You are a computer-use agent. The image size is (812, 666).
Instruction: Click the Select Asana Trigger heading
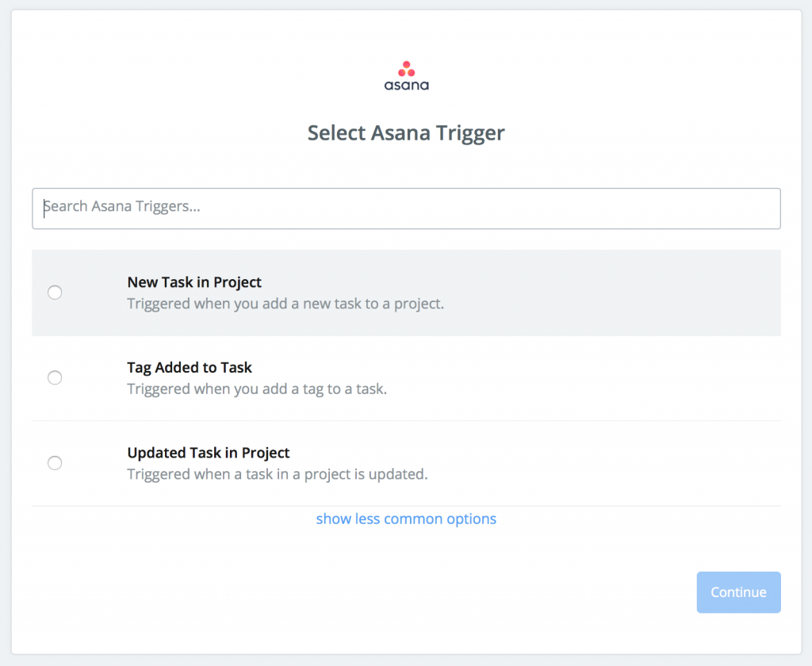pos(407,133)
